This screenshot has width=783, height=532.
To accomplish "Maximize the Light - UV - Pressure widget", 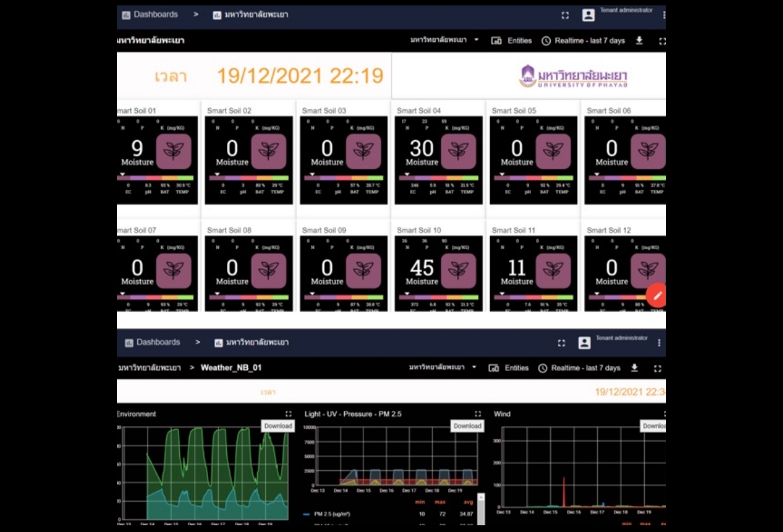I will (478, 414).
